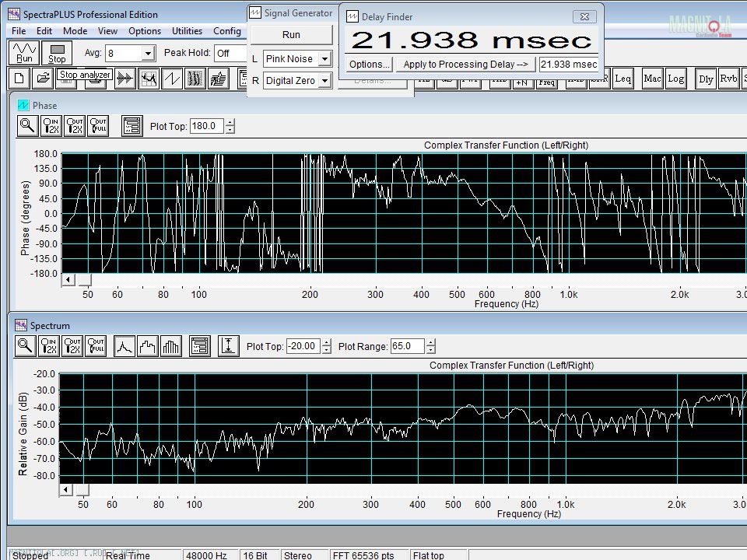Image resolution: width=747 pixels, height=560 pixels.
Task: Open the File menu
Action: point(19,31)
